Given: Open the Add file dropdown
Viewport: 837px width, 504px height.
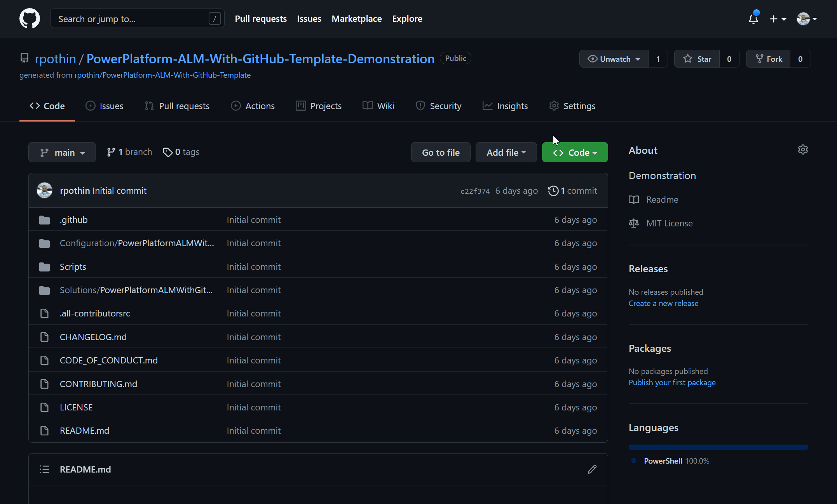Looking at the screenshot, I should pyautogui.click(x=506, y=152).
